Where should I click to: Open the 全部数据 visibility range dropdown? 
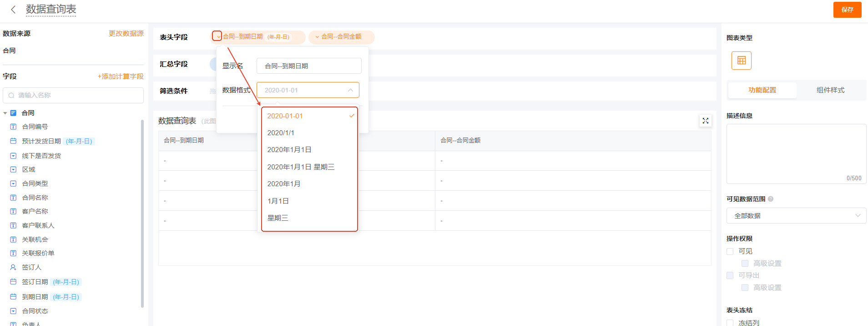click(796, 216)
